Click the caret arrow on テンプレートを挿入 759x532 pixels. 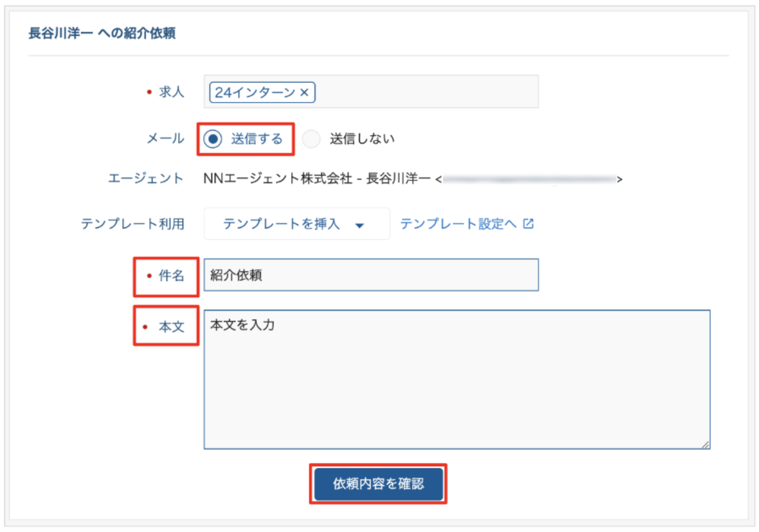point(360,225)
